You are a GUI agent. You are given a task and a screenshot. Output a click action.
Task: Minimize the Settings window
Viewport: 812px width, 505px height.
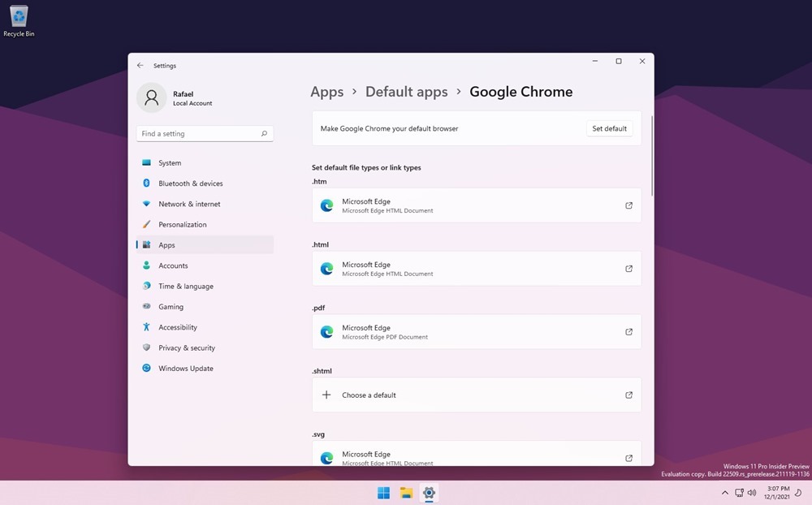click(595, 61)
